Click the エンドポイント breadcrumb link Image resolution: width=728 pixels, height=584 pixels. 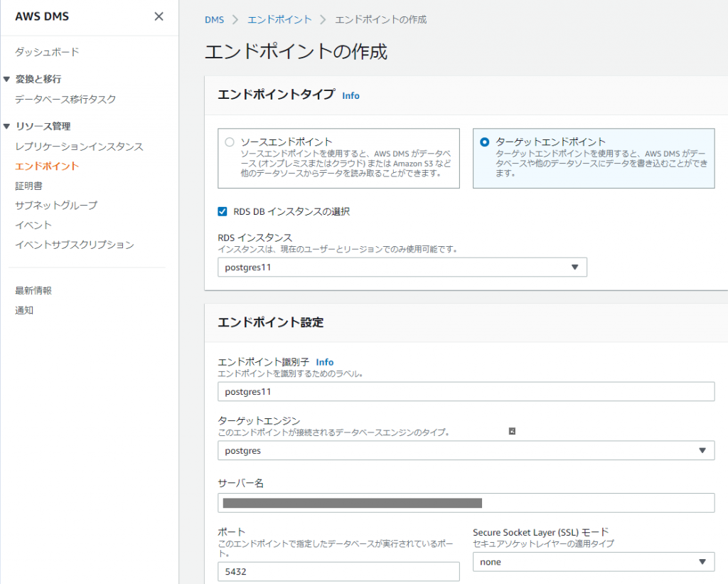[x=279, y=19]
